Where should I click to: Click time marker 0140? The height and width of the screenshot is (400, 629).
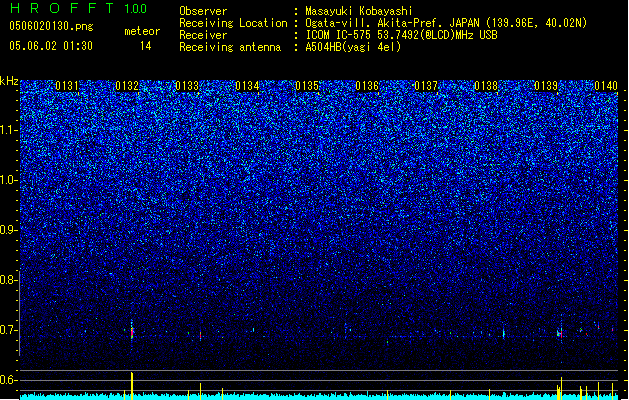pyautogui.click(x=606, y=86)
